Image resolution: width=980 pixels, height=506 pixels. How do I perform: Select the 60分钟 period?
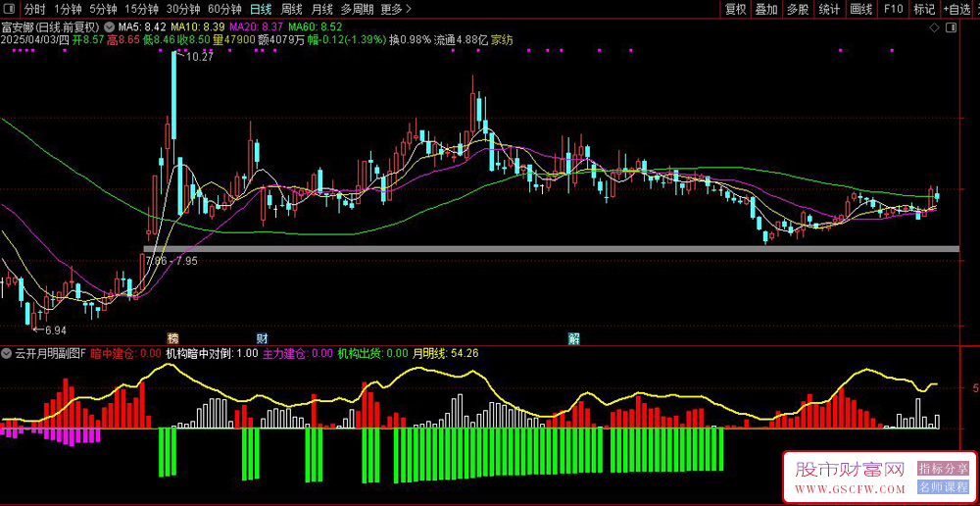[224, 9]
